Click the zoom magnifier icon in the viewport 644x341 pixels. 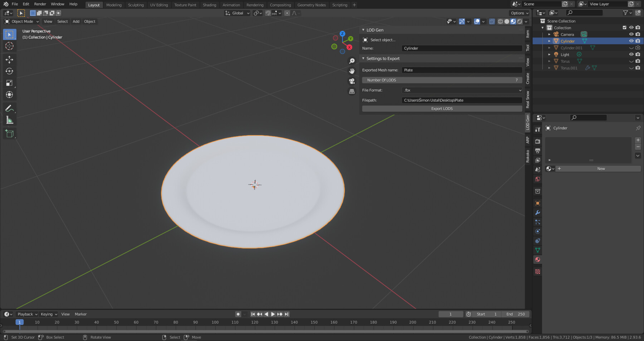click(352, 61)
